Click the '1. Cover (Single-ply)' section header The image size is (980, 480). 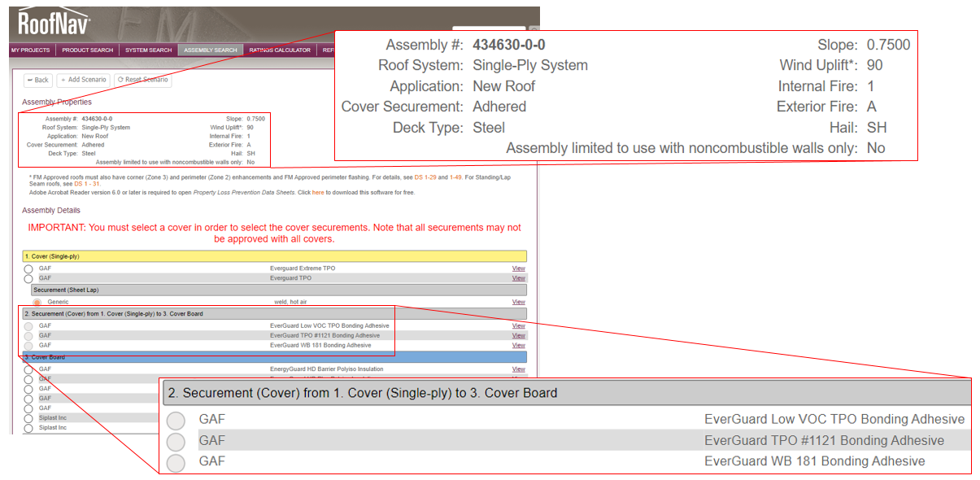tap(275, 256)
